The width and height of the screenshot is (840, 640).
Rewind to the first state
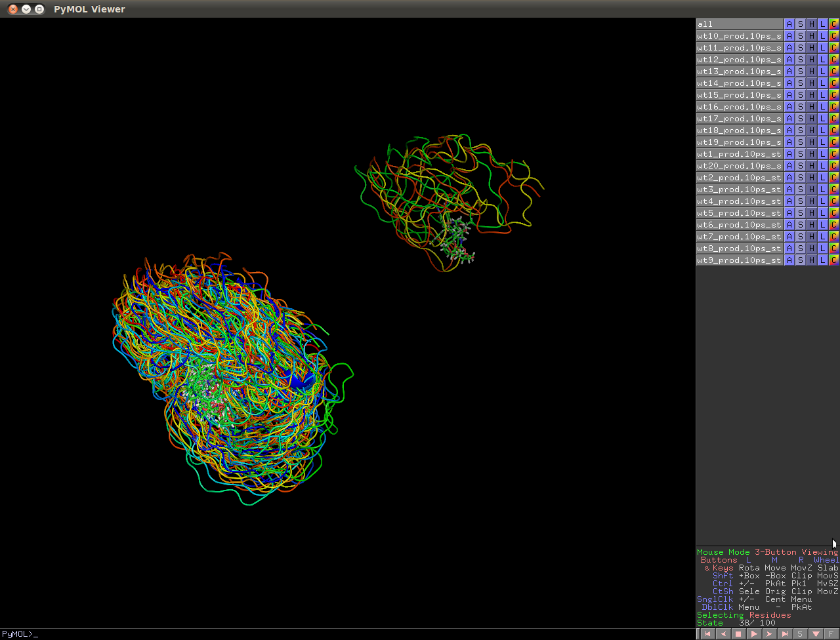click(x=707, y=634)
